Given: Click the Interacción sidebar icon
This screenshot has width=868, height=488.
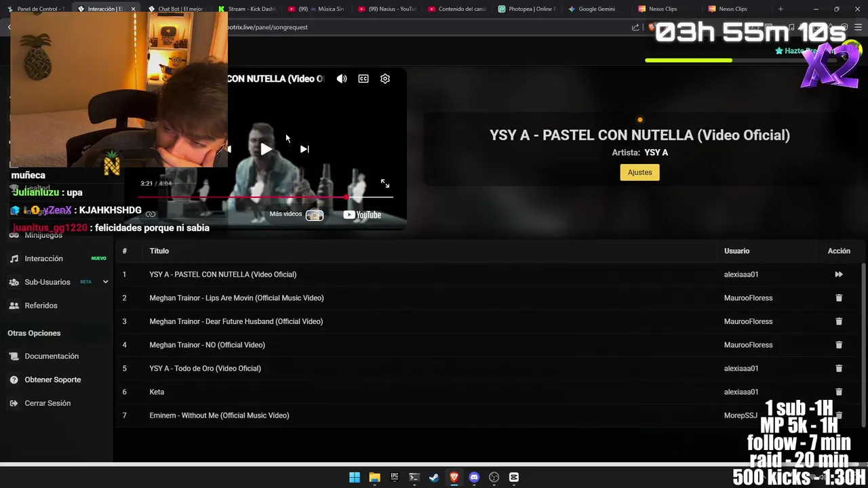Looking at the screenshot, I should pyautogui.click(x=14, y=259).
